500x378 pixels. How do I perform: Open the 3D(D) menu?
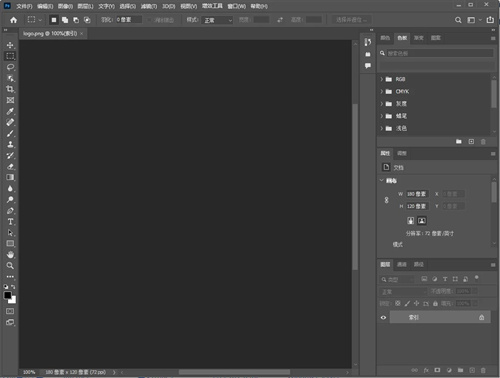pyautogui.click(x=169, y=6)
